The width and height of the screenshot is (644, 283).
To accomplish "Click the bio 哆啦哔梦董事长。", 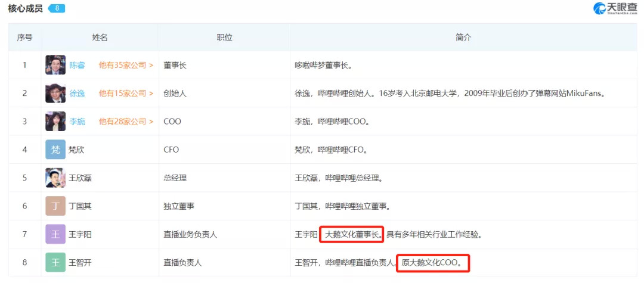I will (x=324, y=65).
